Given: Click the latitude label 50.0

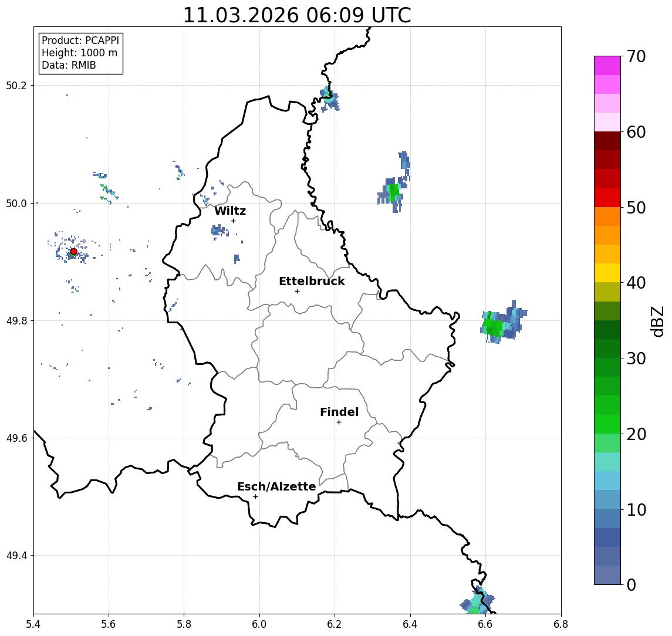Looking at the screenshot, I should pos(16,203).
